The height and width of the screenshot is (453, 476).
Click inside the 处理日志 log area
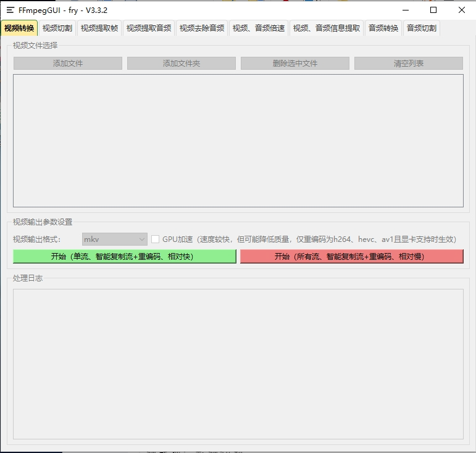click(x=238, y=364)
